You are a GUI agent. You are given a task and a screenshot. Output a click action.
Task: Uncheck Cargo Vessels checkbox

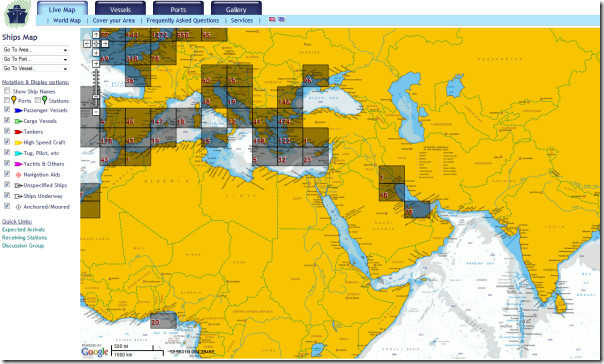[x=7, y=121]
